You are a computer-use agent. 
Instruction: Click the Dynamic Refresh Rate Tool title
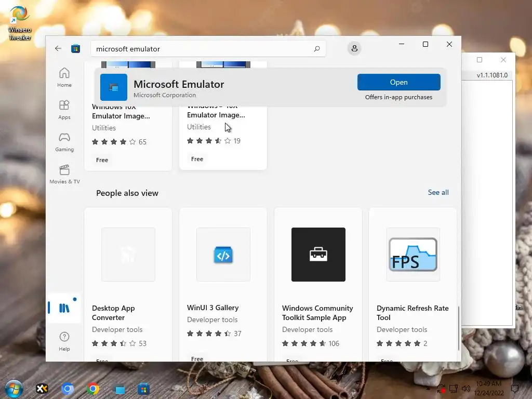[x=413, y=313]
